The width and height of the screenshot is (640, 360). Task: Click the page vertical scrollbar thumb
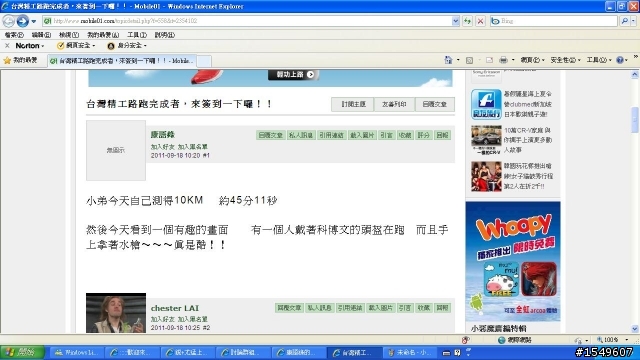pyautogui.click(x=635, y=120)
